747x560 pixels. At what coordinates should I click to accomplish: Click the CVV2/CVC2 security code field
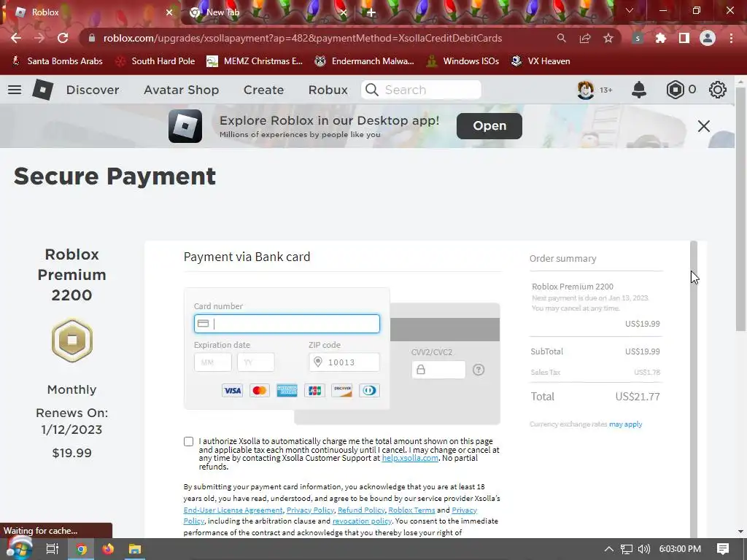point(438,370)
